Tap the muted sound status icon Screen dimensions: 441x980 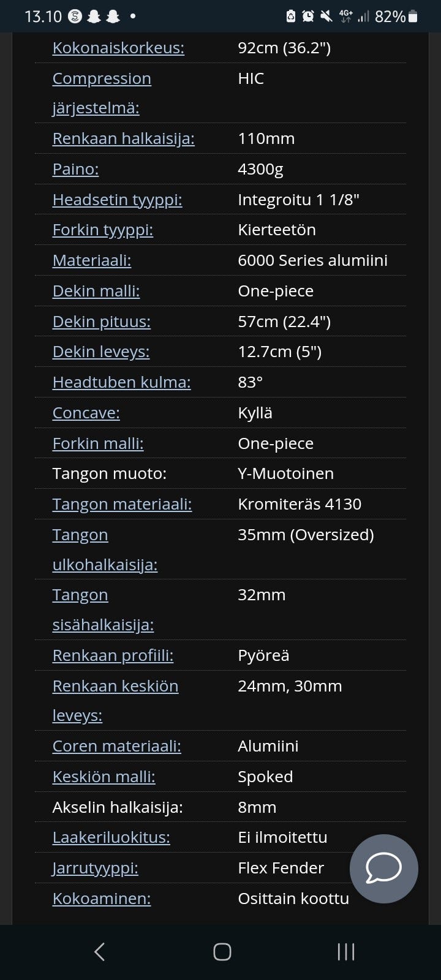326,17
